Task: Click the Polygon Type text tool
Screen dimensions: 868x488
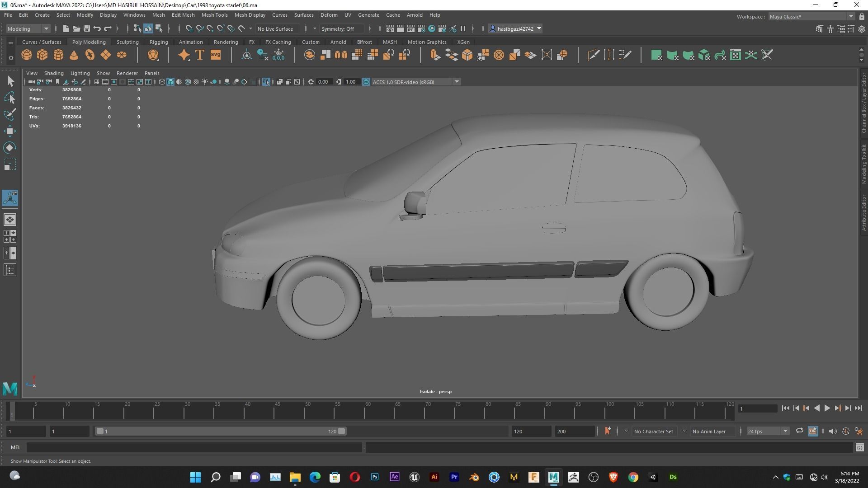Action: (x=200, y=55)
